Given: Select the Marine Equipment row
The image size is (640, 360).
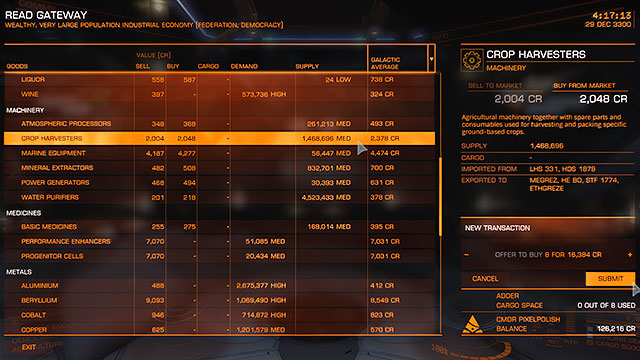Looking at the screenshot, I should pyautogui.click(x=220, y=153).
